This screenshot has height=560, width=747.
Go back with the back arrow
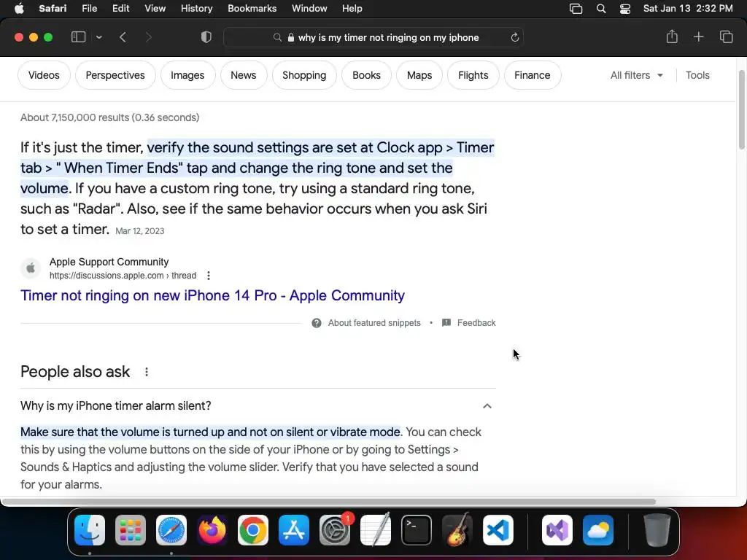(x=123, y=37)
